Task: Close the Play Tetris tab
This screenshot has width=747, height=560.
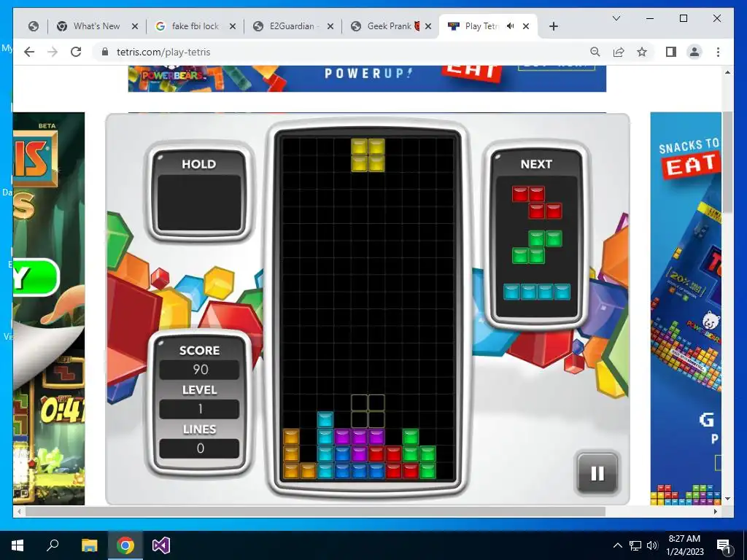Action: click(x=526, y=26)
